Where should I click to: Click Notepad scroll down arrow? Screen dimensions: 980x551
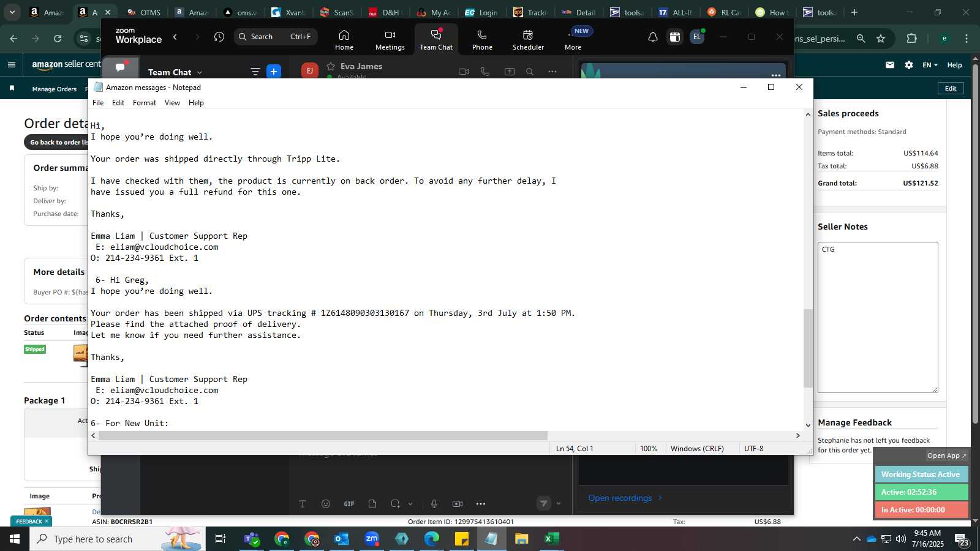pos(808,425)
